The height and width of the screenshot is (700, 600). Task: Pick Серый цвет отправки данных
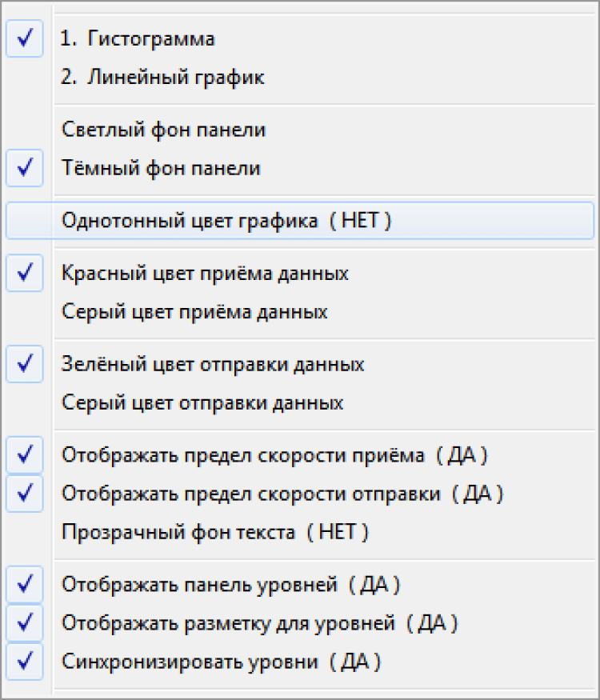tap(202, 402)
